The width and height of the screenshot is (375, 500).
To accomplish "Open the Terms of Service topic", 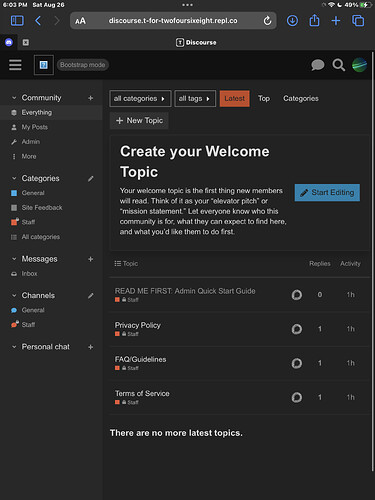I will click(142, 394).
